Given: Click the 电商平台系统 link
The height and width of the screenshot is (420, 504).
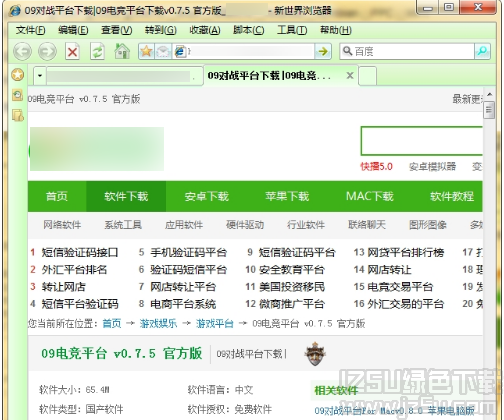Looking at the screenshot, I should (183, 304).
